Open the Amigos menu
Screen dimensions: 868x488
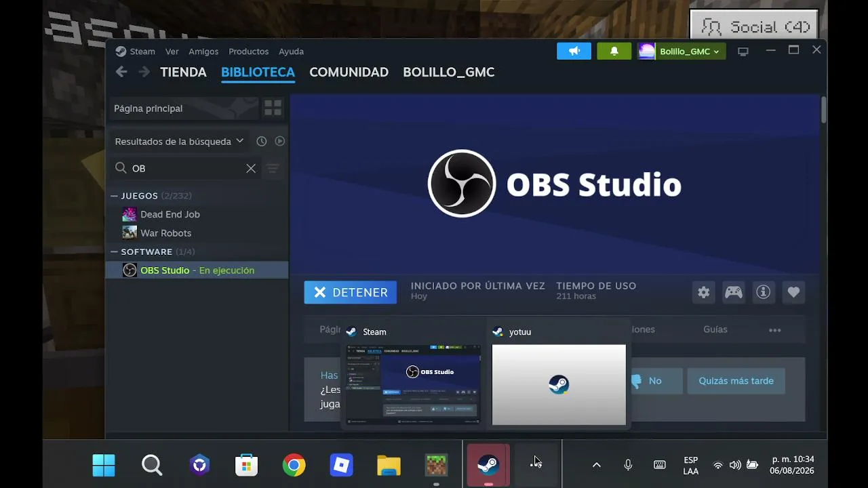[x=203, y=52]
